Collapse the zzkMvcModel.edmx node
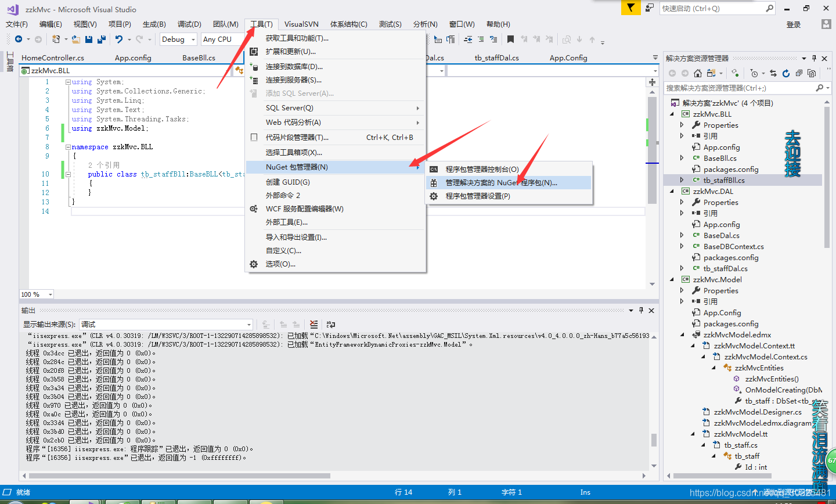The height and width of the screenshot is (504, 836). (x=682, y=335)
